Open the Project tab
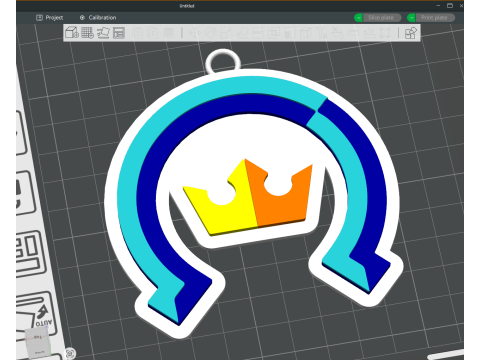The width and height of the screenshot is (480, 360). click(49, 18)
